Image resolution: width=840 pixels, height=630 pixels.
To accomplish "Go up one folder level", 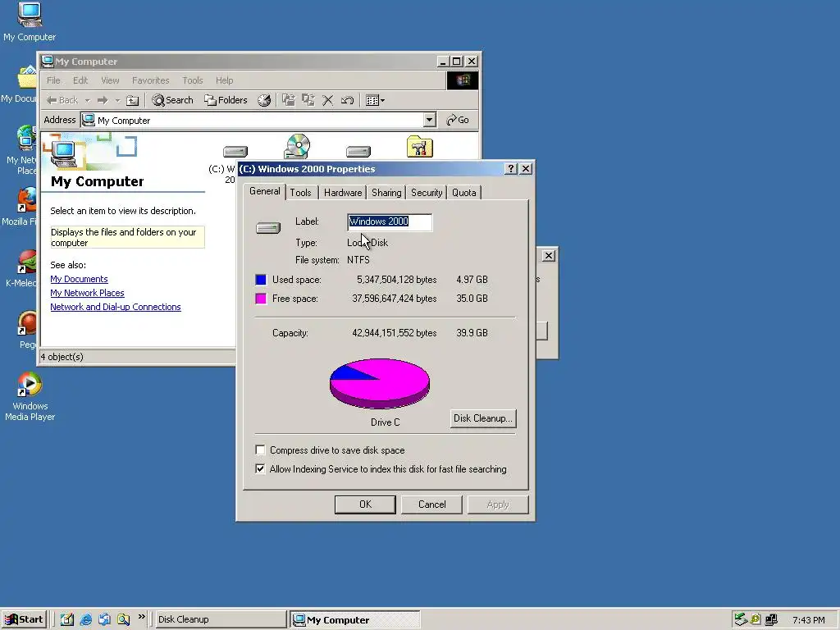I will pos(132,100).
